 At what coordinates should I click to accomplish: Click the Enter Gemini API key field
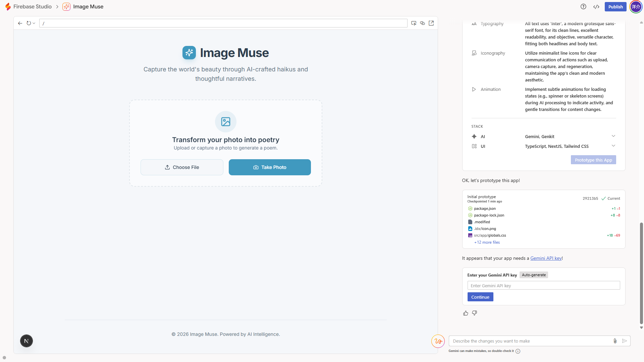(543, 286)
